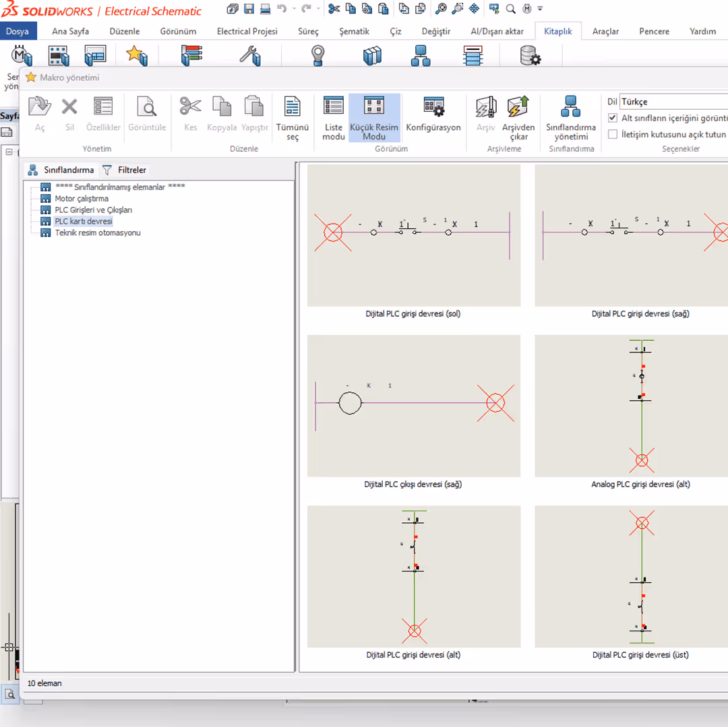
Task: Switch to the Filtreler tab
Action: 124,170
